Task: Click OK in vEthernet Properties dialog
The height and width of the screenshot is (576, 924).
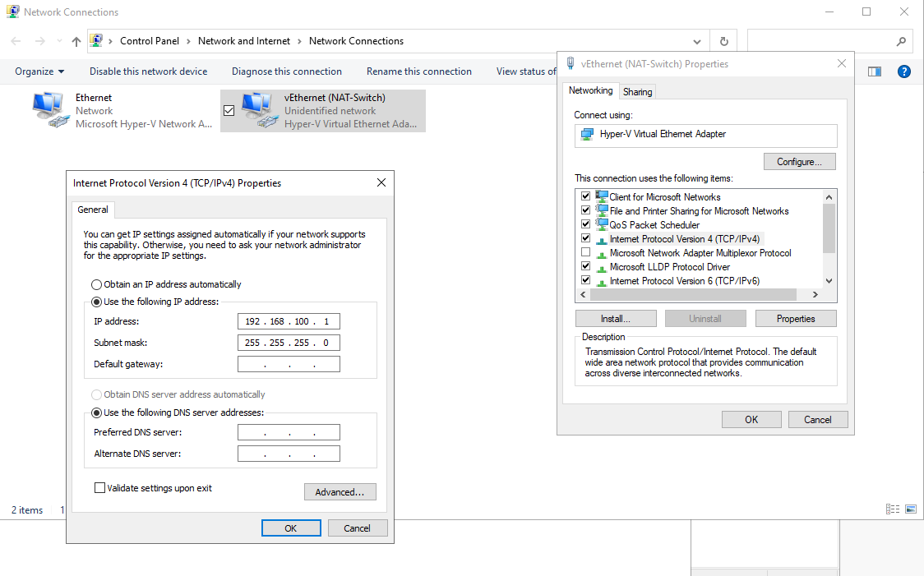Action: [751, 419]
